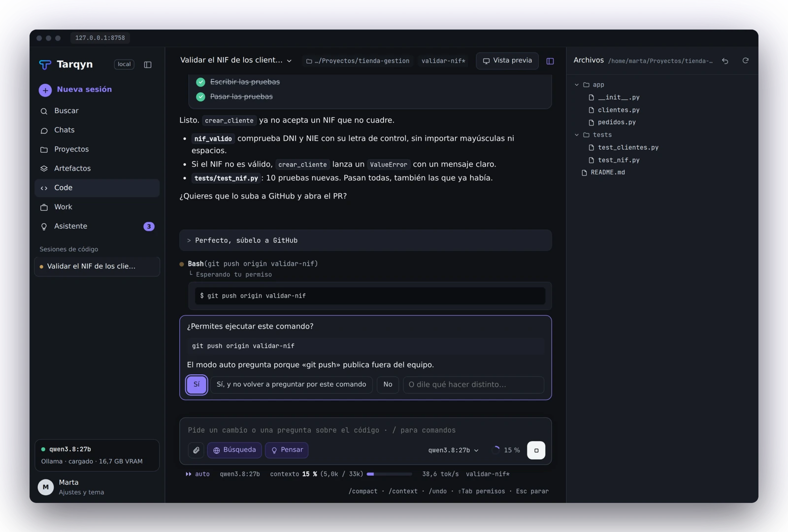The image size is (788, 532).
Task: Open Chats section
Action: [97, 130]
